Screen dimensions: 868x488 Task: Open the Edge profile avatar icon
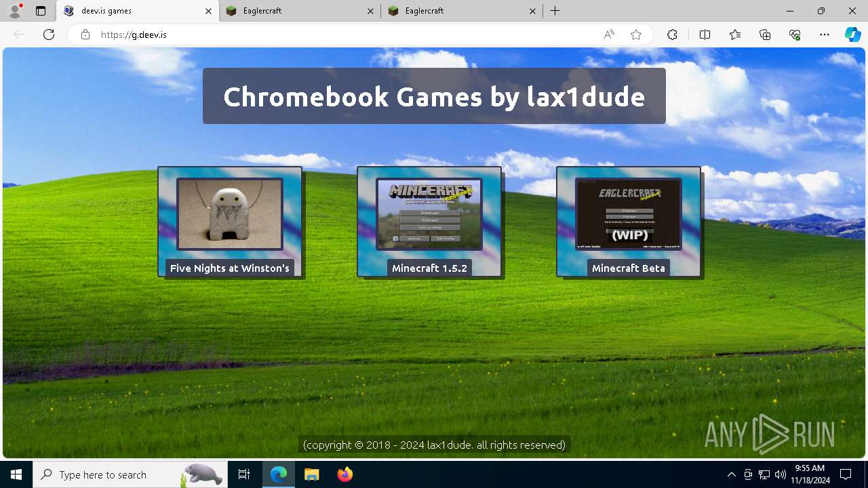pyautogui.click(x=15, y=11)
